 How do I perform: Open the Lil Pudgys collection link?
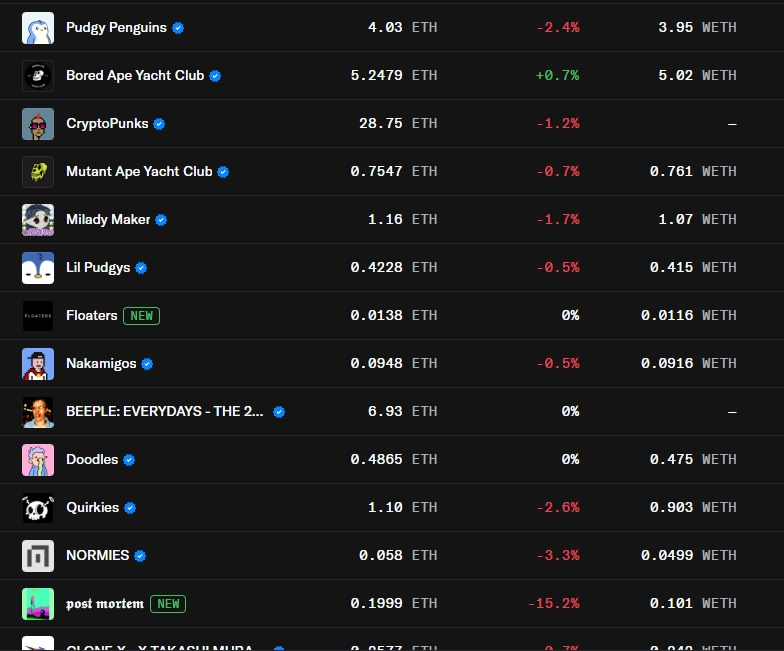98,268
